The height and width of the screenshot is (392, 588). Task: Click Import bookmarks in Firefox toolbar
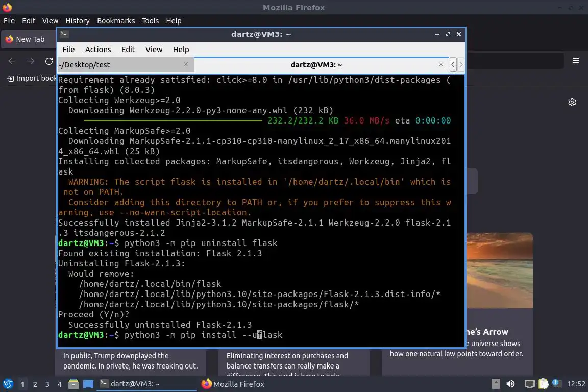(x=32, y=78)
